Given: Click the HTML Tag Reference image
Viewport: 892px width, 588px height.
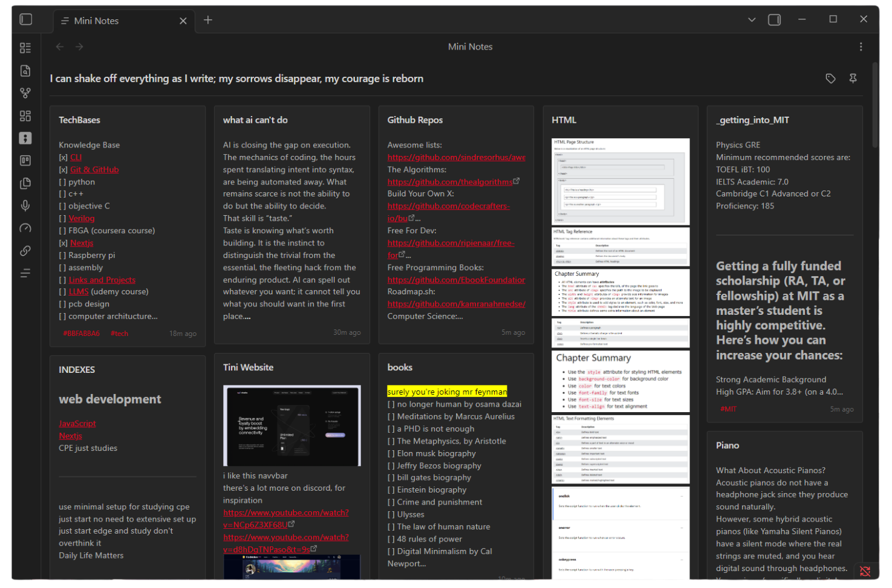Looking at the screenshot, I should point(620,247).
